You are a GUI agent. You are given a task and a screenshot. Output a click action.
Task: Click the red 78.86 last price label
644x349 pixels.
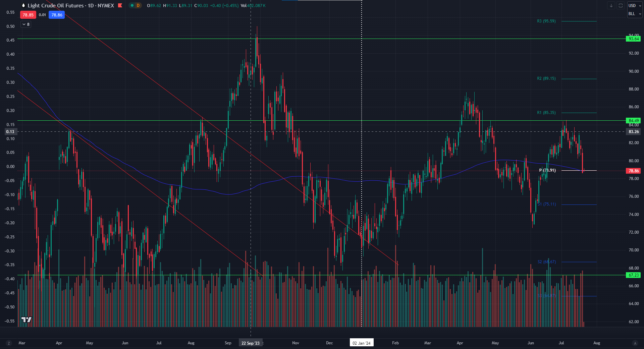pos(634,171)
